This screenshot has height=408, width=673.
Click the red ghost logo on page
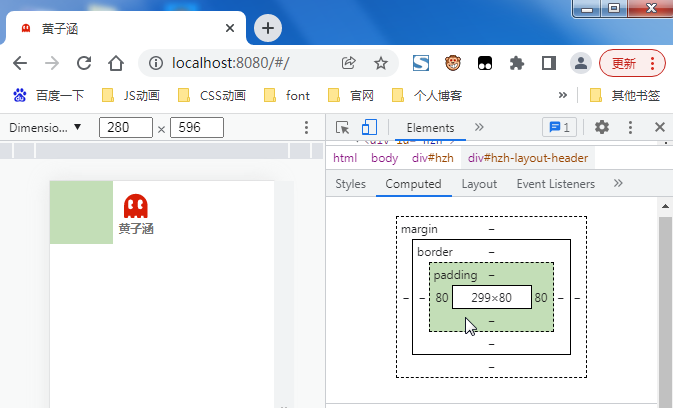pyautogui.click(x=136, y=206)
